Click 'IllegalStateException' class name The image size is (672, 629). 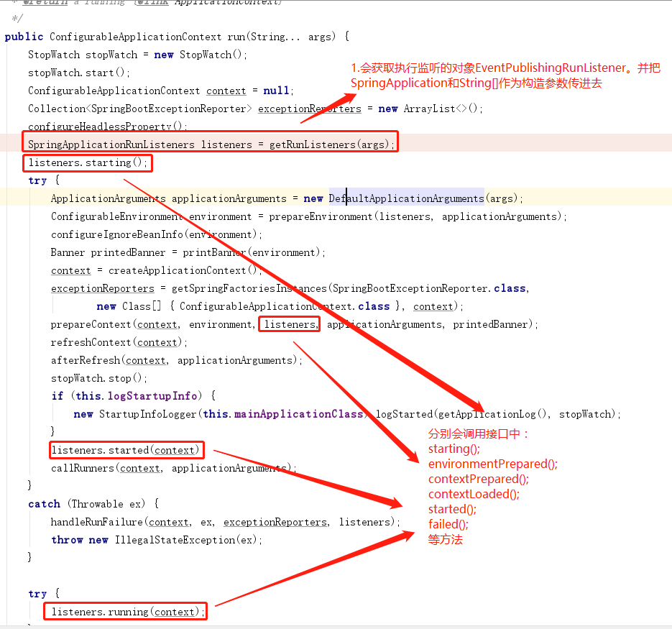[x=175, y=540]
